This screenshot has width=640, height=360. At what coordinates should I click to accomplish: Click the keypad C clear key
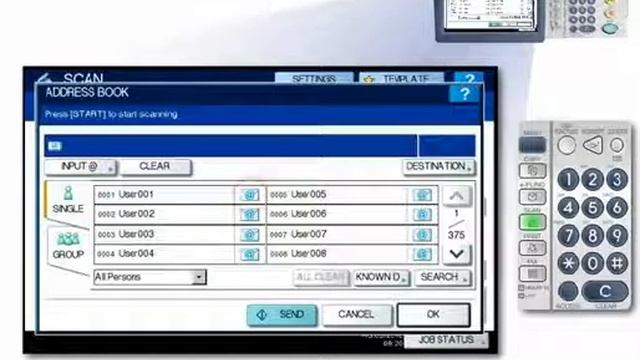(x=605, y=291)
